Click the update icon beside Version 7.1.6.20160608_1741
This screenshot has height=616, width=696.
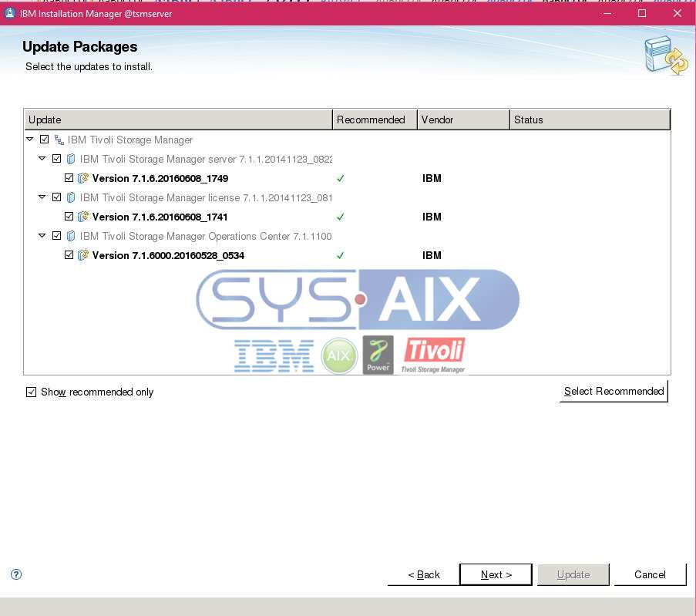click(83, 217)
